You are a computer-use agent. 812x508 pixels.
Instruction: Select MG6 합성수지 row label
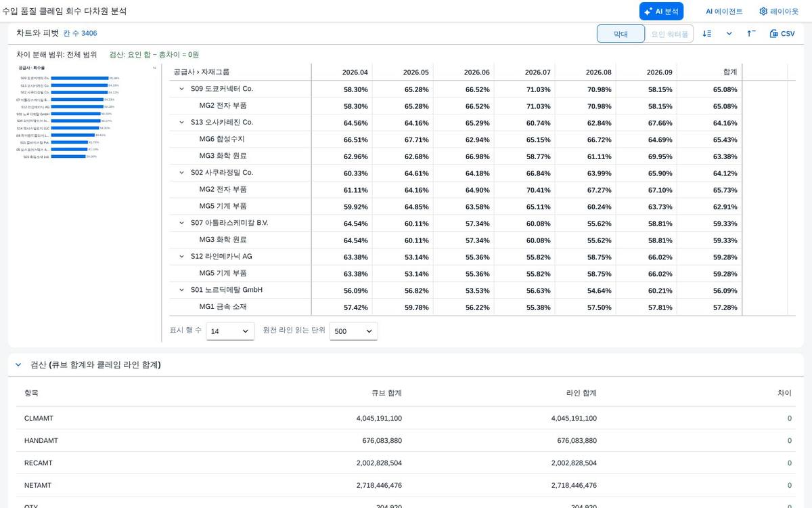coord(222,139)
